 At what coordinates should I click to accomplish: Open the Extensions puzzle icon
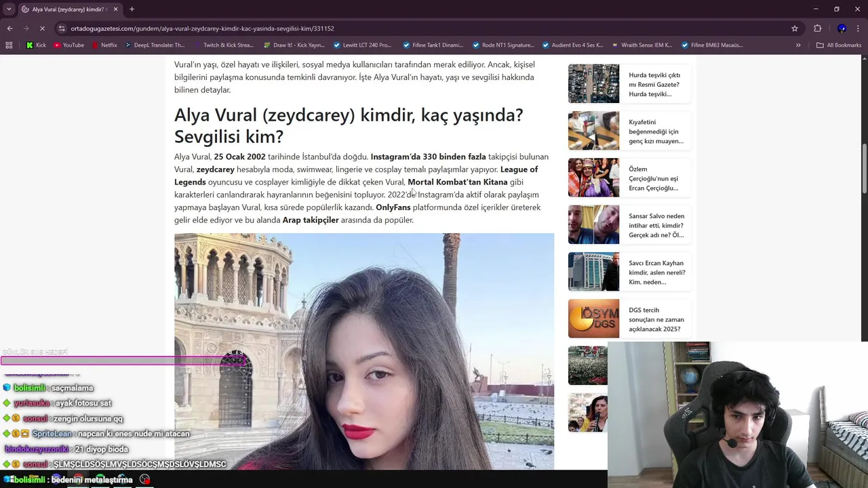pos(817,28)
